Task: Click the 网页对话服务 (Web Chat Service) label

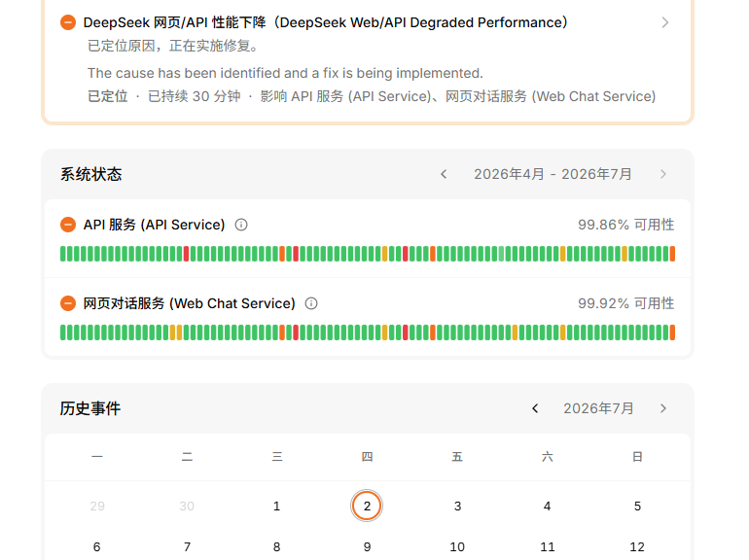Action: (189, 303)
